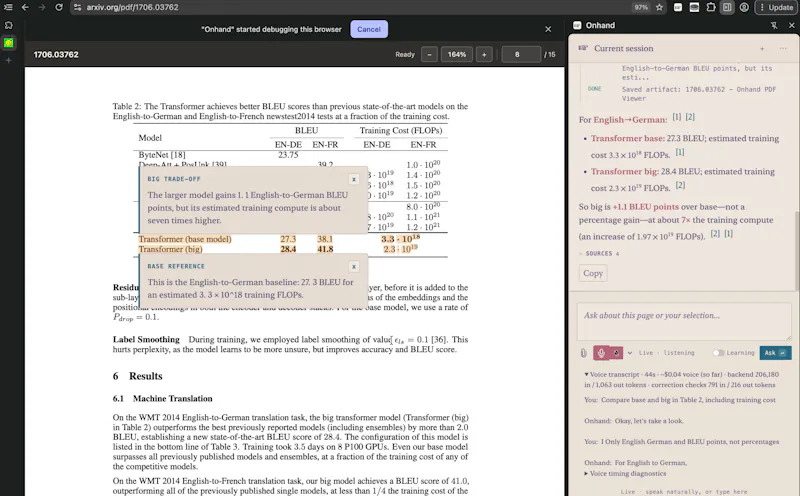Screen dimensions: 800x496
Task: Zoom in the PDF with plus button
Action: 484,54
